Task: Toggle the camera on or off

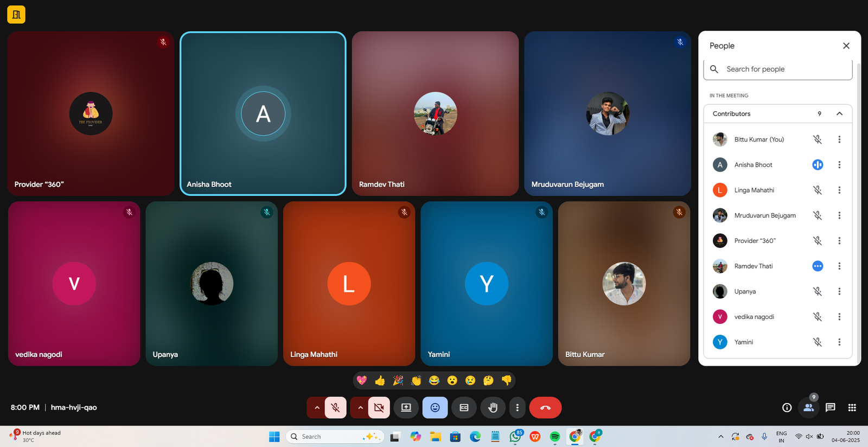Action: pyautogui.click(x=379, y=407)
